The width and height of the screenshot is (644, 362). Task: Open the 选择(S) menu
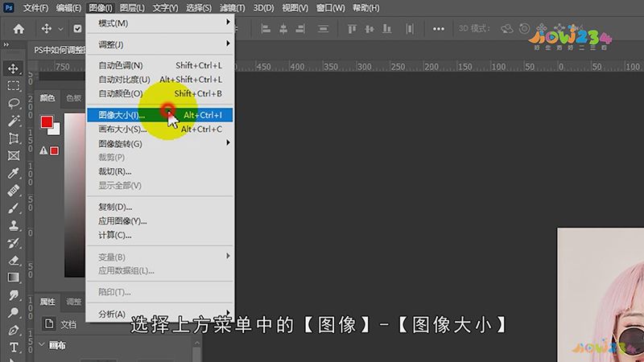199,8
